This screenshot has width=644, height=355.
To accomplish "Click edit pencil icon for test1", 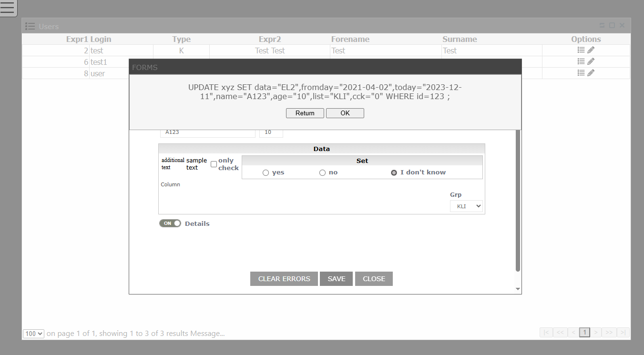I will tap(591, 61).
